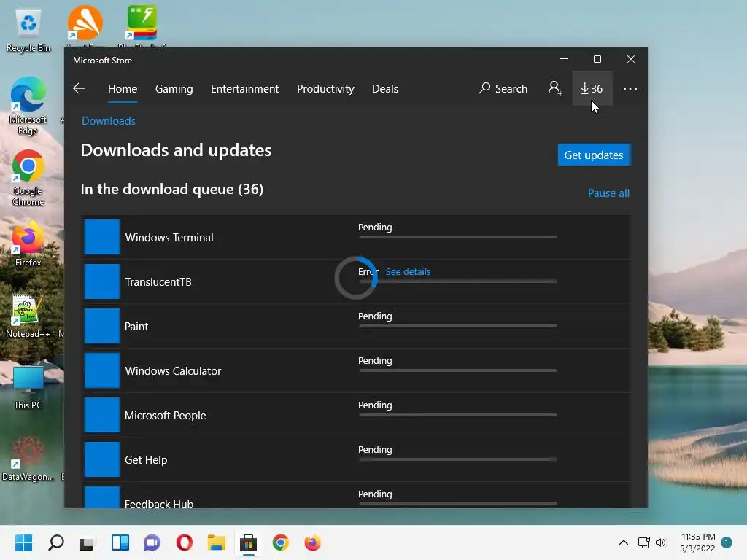
Task: Launch Firefox from the taskbar
Action: (x=312, y=542)
